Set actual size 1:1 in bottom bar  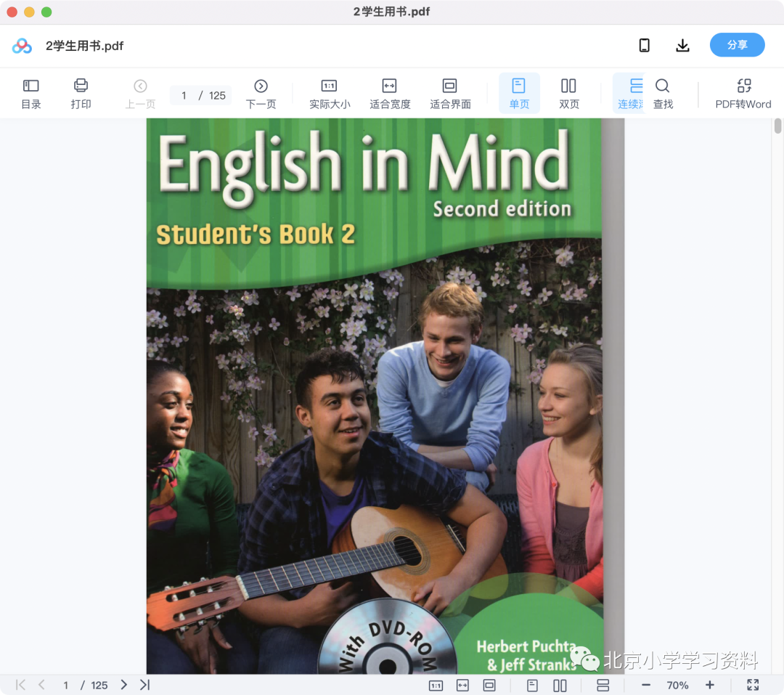pos(436,685)
